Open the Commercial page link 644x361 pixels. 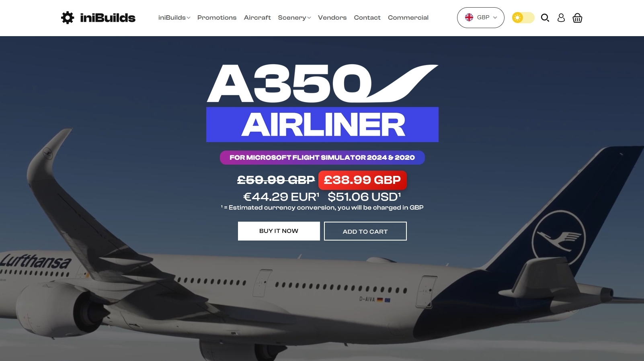pos(408,18)
